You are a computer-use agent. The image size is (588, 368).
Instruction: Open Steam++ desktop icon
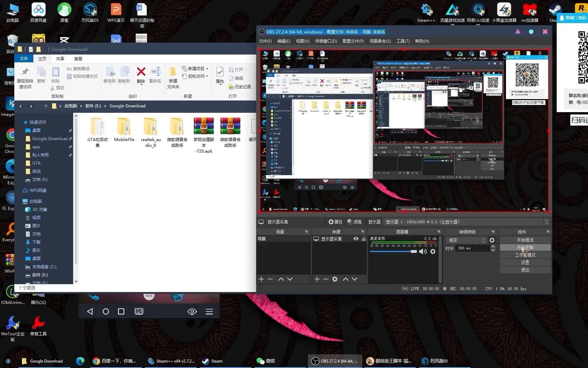(x=426, y=13)
